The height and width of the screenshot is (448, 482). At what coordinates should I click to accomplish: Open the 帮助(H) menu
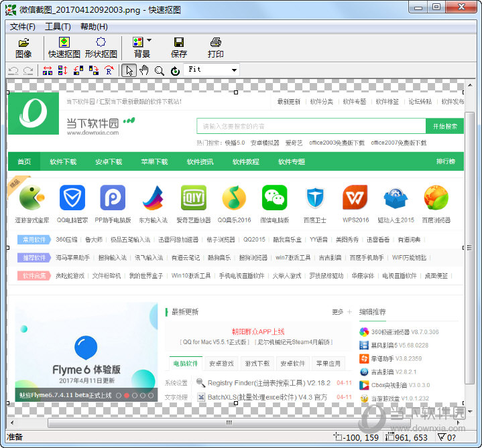point(94,27)
